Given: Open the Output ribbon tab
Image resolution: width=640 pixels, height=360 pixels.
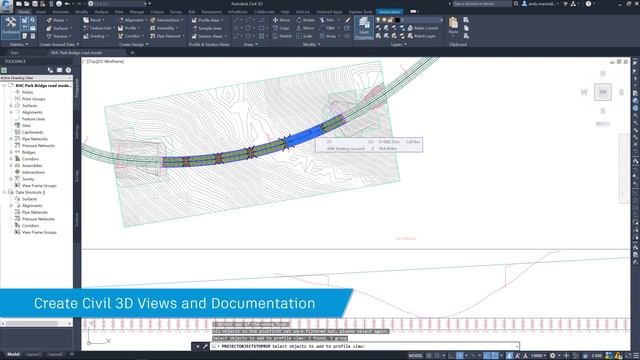Looking at the screenshot, I should [157, 12].
